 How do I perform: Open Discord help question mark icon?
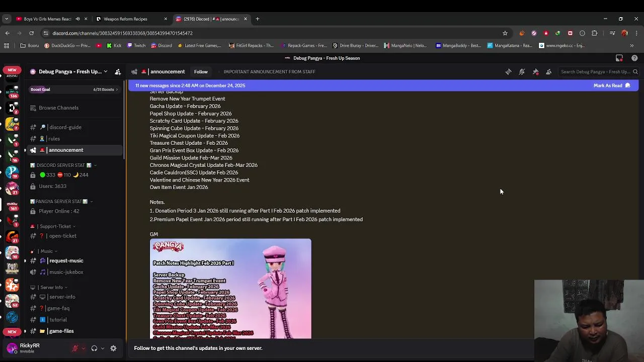(x=634, y=58)
